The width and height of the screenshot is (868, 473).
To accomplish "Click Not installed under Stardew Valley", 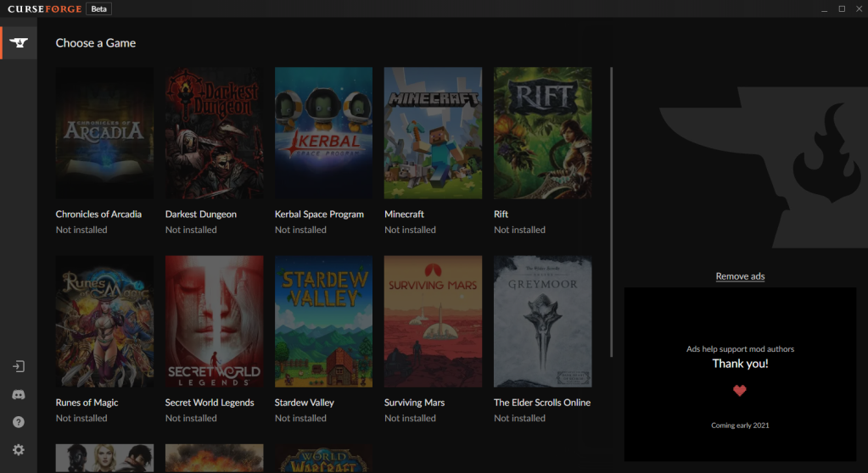I will pos(300,418).
